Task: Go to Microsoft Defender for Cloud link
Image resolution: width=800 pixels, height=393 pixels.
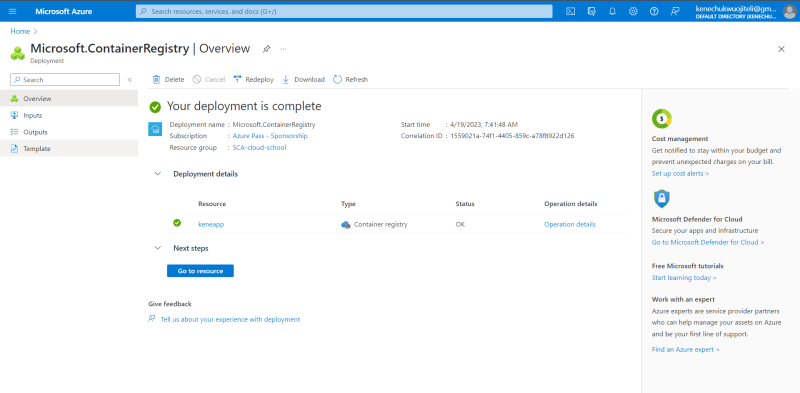Action: coord(708,242)
